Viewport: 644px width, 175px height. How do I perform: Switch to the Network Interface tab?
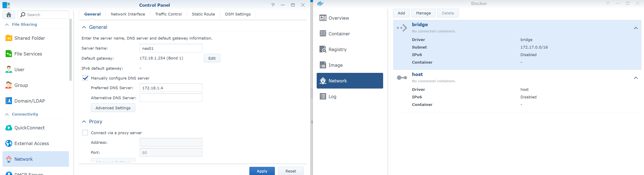128,14
